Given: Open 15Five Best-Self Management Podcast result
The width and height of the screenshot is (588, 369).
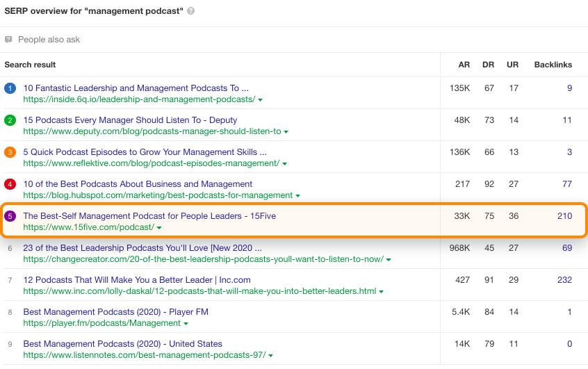Looking at the screenshot, I should click(x=149, y=216).
